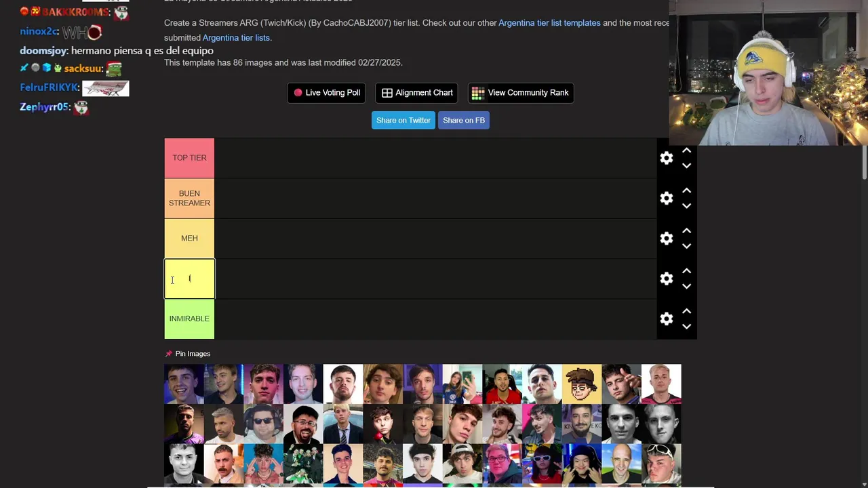Open the Live Voting Poll
Screen dimensions: 868x488
pyautogui.click(x=326, y=93)
